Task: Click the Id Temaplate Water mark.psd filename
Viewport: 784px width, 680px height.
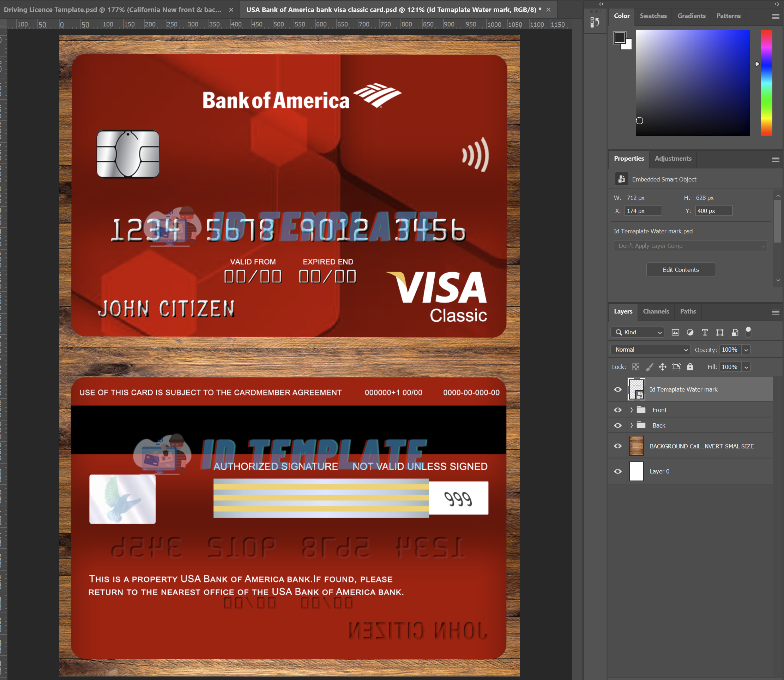Action: click(x=653, y=232)
